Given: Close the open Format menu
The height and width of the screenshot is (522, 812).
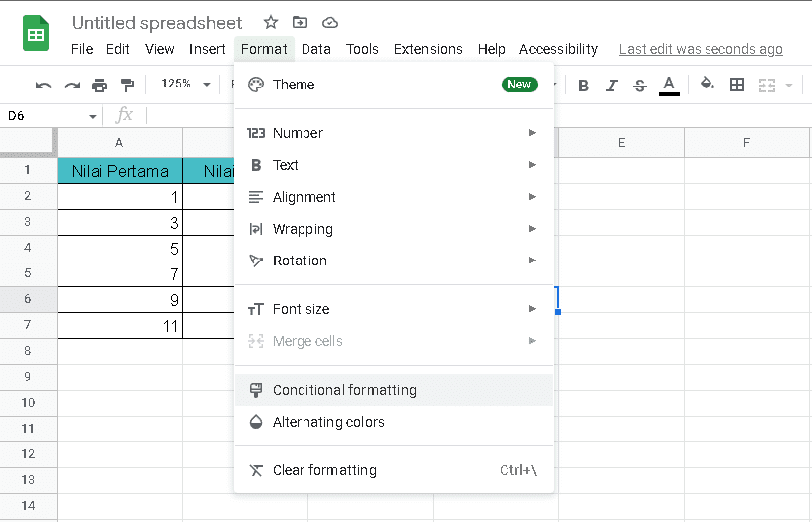Looking at the screenshot, I should point(264,49).
